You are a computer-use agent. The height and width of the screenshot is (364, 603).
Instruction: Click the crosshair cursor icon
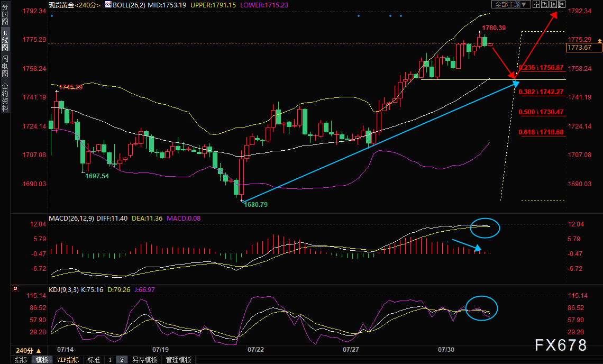tap(536, 4)
